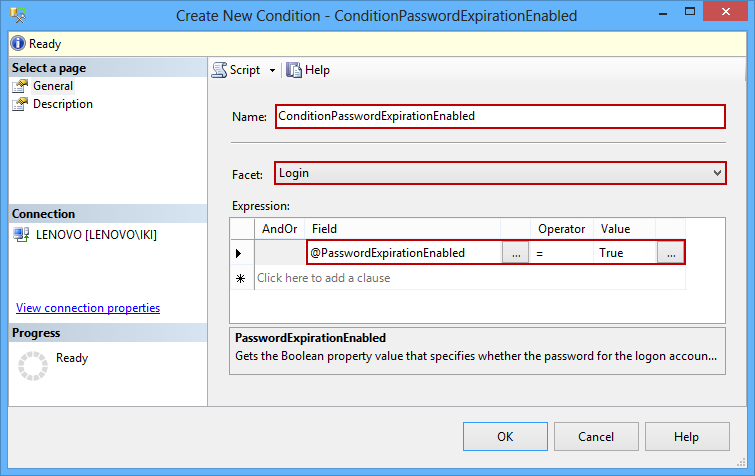
Task: Open the Value advanced editor ellipsis button
Action: (670, 253)
